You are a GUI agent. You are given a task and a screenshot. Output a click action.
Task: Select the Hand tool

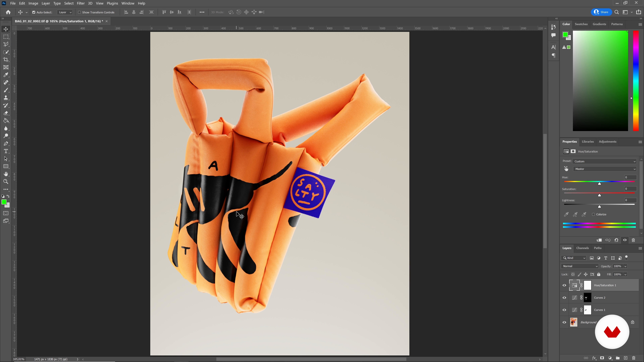pos(6,174)
